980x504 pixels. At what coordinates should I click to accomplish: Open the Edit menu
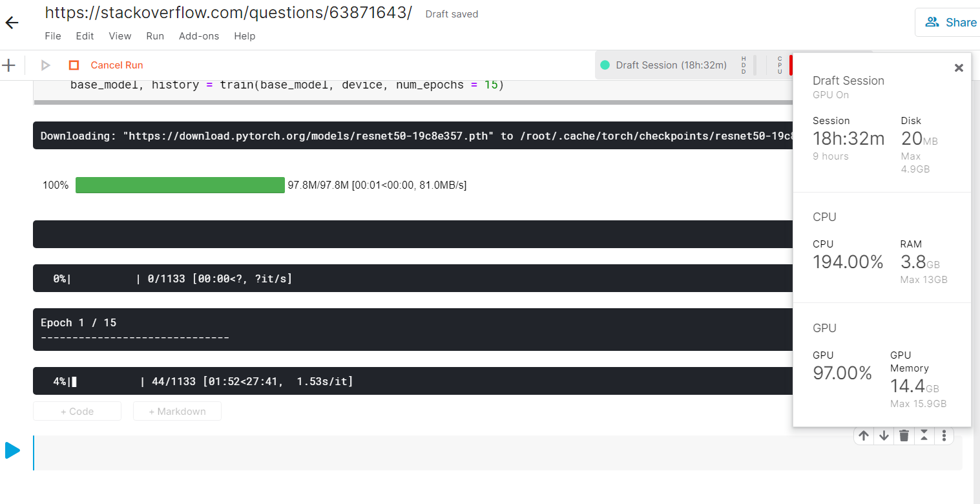[85, 36]
